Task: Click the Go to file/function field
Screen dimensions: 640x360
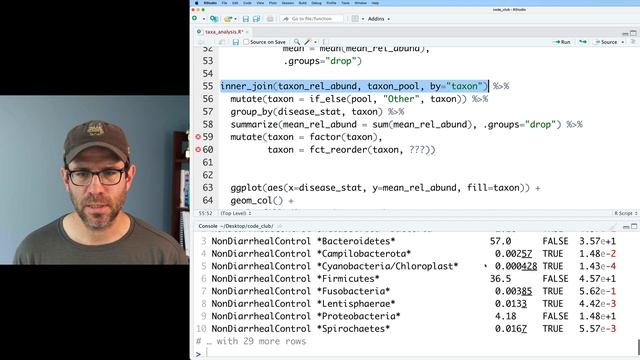Action: click(x=311, y=19)
